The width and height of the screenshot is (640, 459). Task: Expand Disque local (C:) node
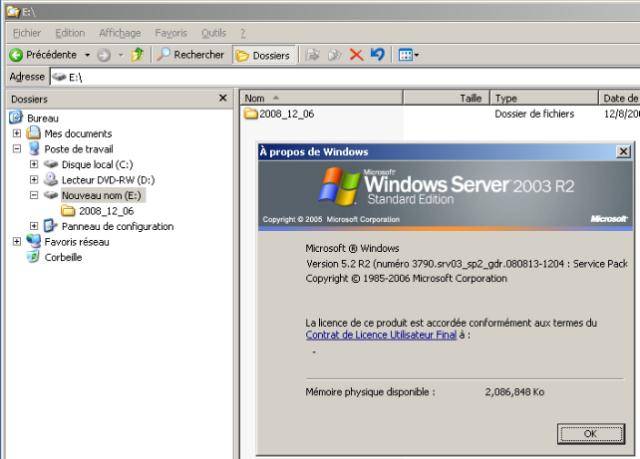(x=34, y=164)
